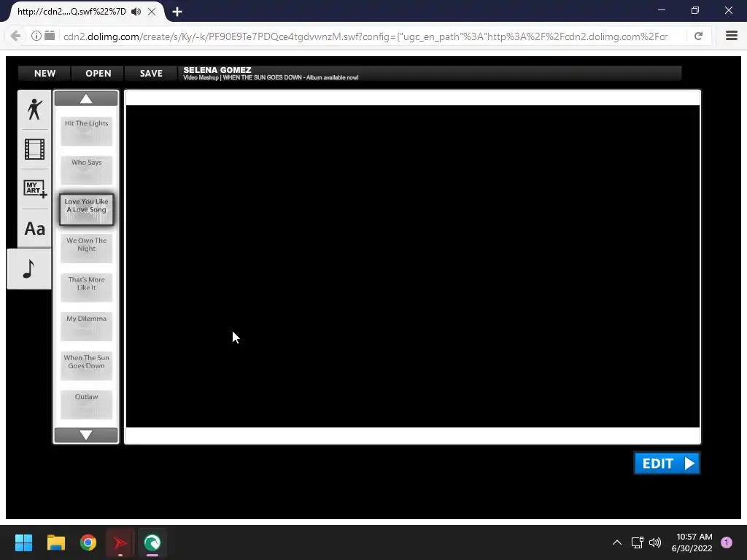This screenshot has height=560, width=747.
Task: Click the blue EDIT button
Action: (x=667, y=463)
